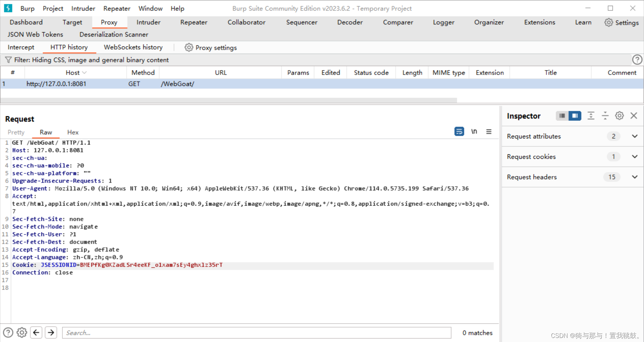Screen dimensions: 644x342
Task: Sort by Status code column header
Action: [x=371, y=73]
